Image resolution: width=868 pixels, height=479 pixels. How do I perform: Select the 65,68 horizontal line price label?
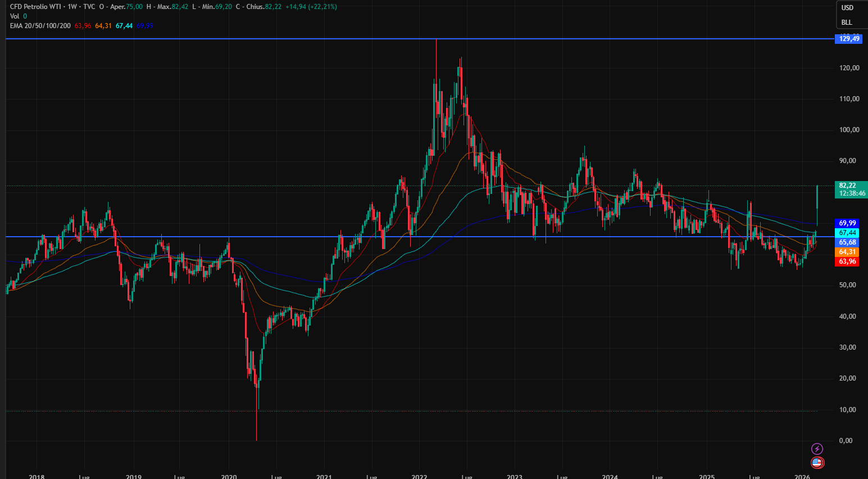pos(847,242)
